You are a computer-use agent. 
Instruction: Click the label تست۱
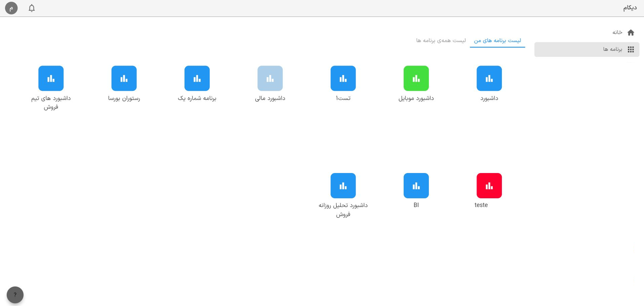(343, 98)
